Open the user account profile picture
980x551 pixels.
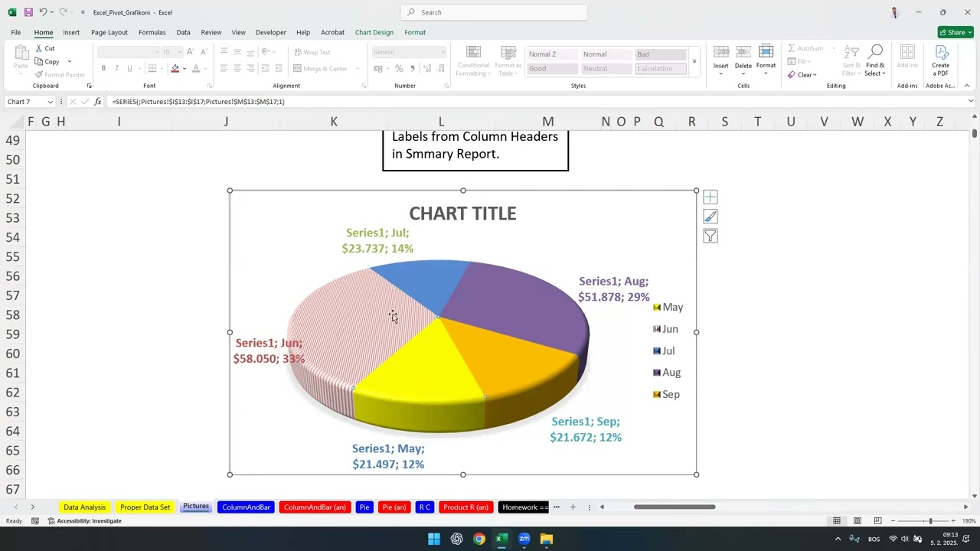click(894, 12)
